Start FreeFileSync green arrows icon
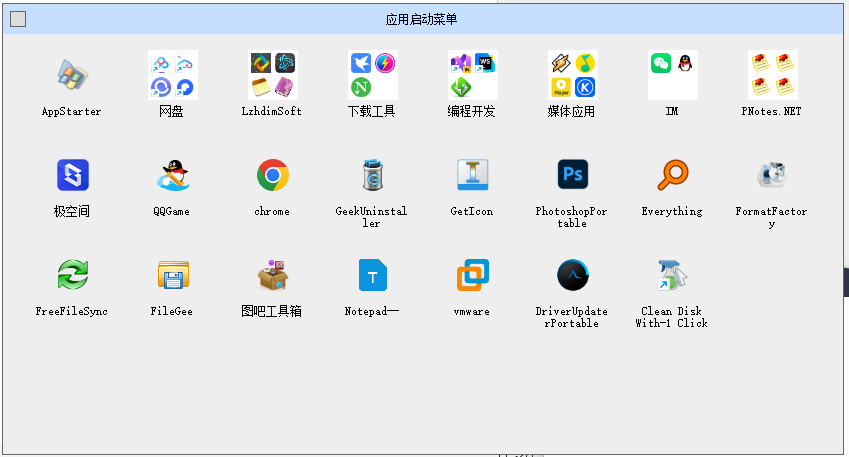849x457 pixels. 72,275
